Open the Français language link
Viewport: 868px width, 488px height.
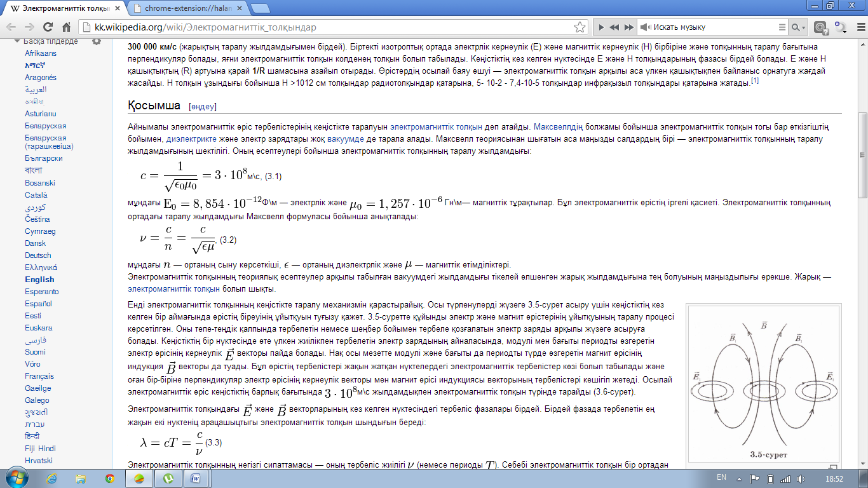pos(39,376)
